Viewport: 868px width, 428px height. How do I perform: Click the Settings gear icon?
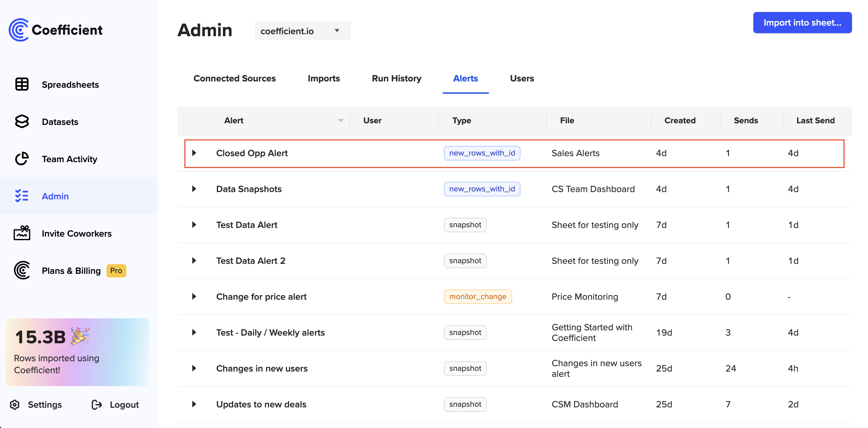click(15, 404)
